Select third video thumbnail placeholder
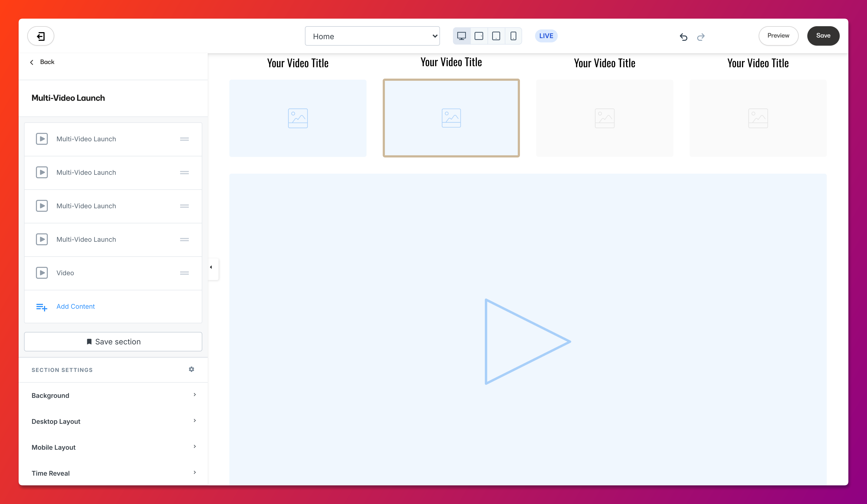Viewport: 867px width, 504px height. click(604, 118)
